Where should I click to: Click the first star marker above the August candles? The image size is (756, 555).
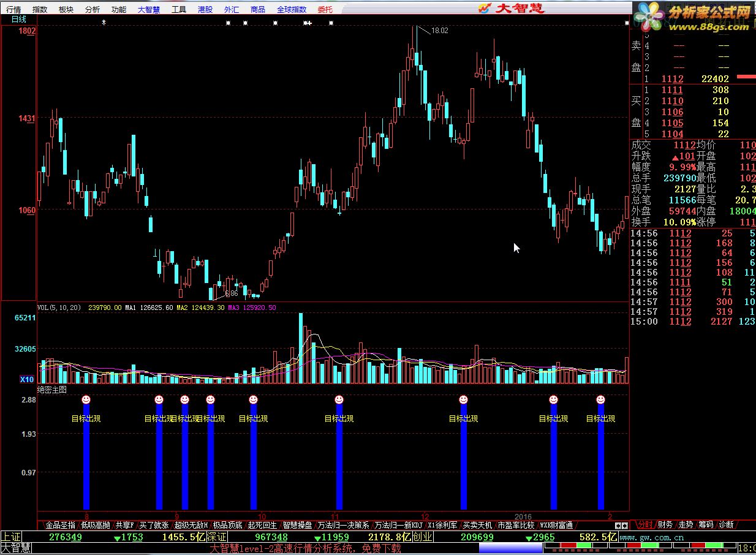point(104,23)
